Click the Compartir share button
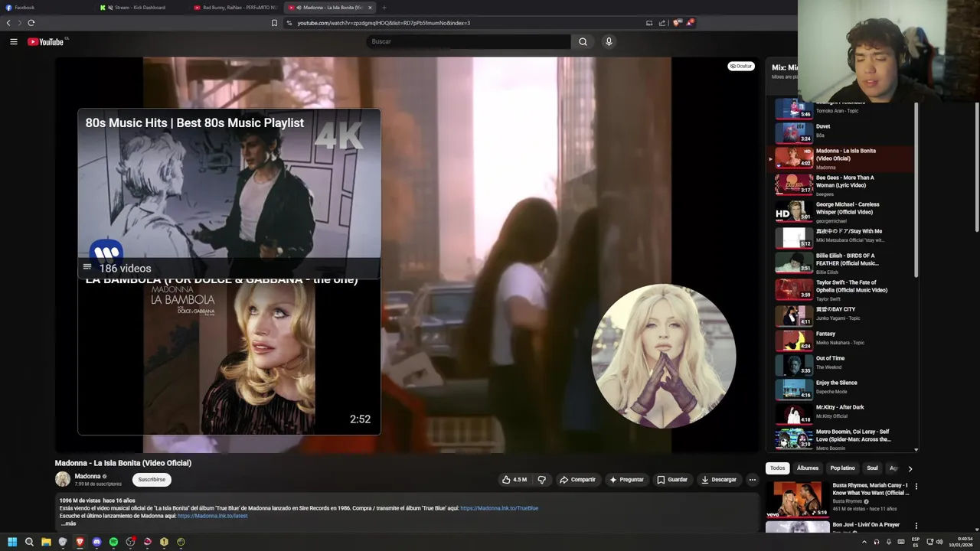 (x=577, y=480)
